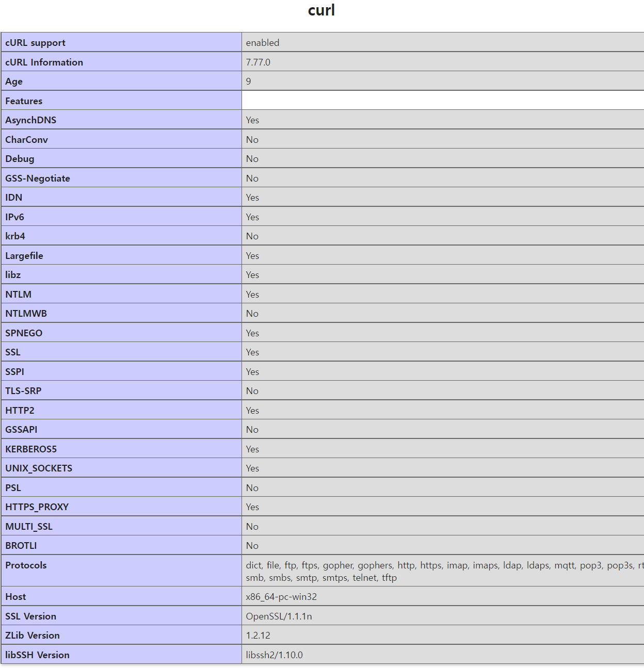Select the 'Largefile' label
The image size is (644, 668).
pyautogui.click(x=24, y=256)
